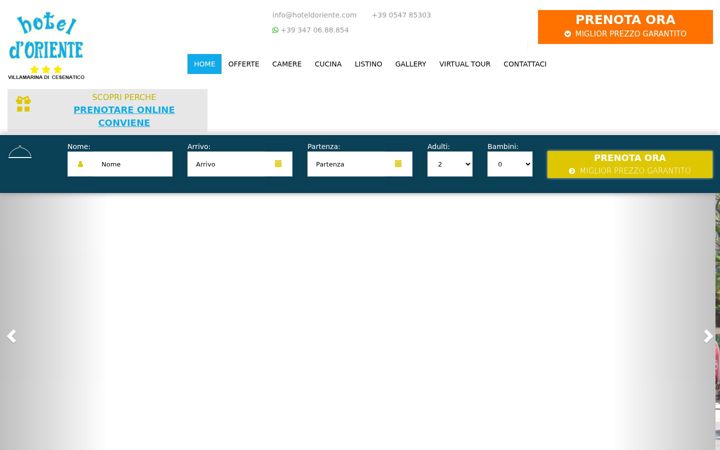Click the info@hoteldoriente.com email link
The width and height of the screenshot is (720, 450).
(314, 15)
